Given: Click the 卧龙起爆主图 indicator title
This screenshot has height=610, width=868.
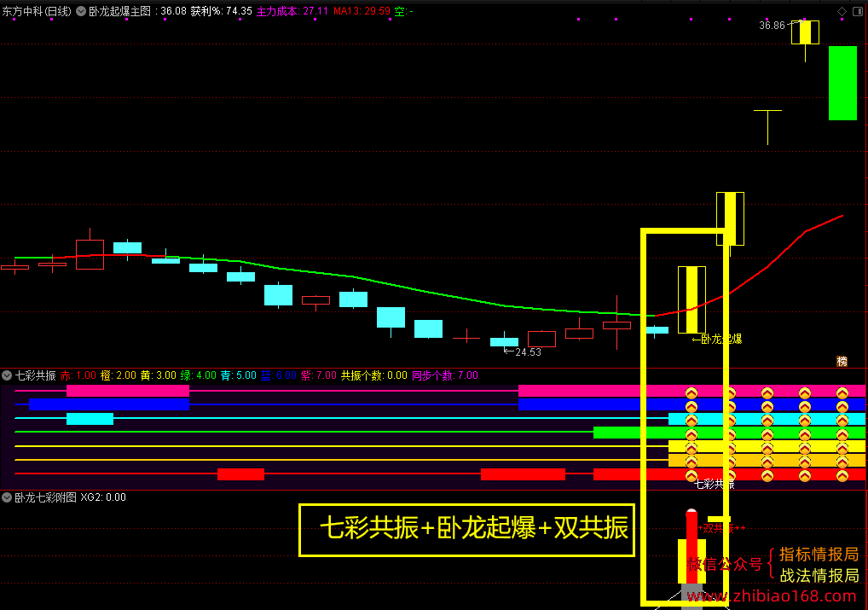Looking at the screenshot, I should pyautogui.click(x=120, y=11).
